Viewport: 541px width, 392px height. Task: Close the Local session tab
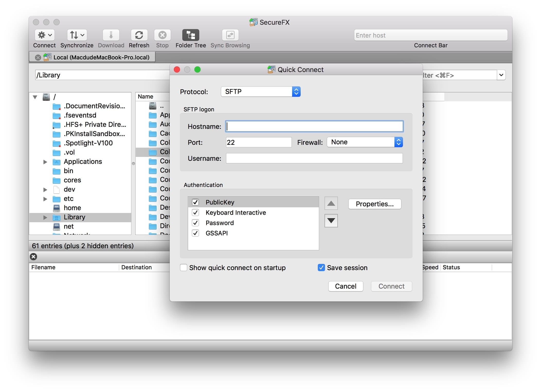point(38,57)
